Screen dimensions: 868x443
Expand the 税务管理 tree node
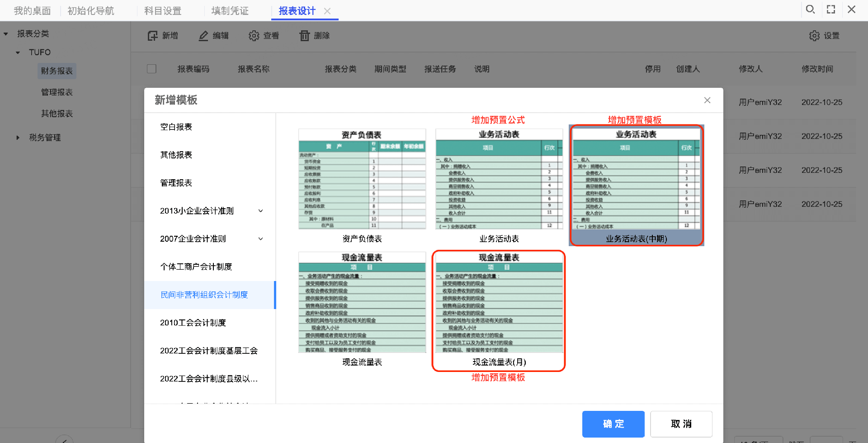[18, 138]
